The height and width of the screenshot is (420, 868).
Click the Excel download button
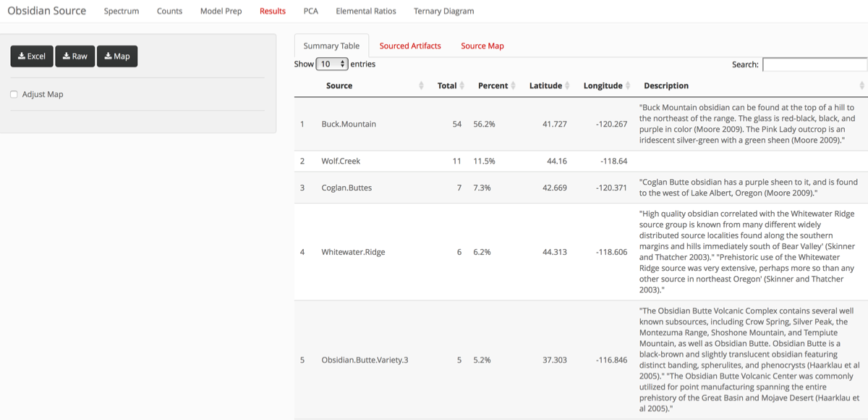(x=32, y=56)
